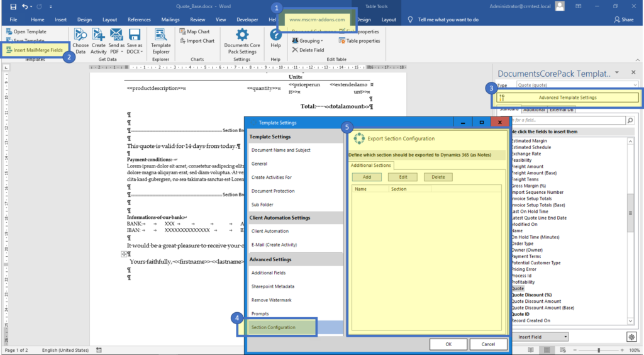
Task: Select General in Template Settings
Action: pyautogui.click(x=259, y=164)
